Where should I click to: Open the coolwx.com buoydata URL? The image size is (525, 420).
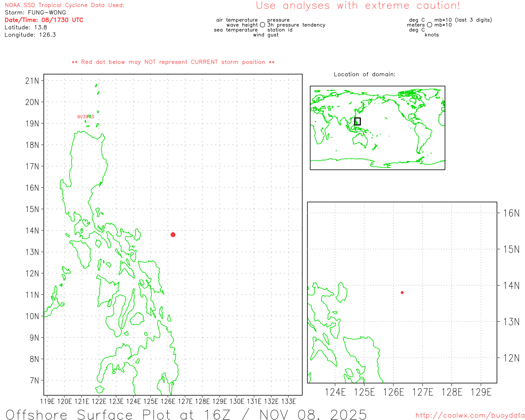(x=470, y=415)
